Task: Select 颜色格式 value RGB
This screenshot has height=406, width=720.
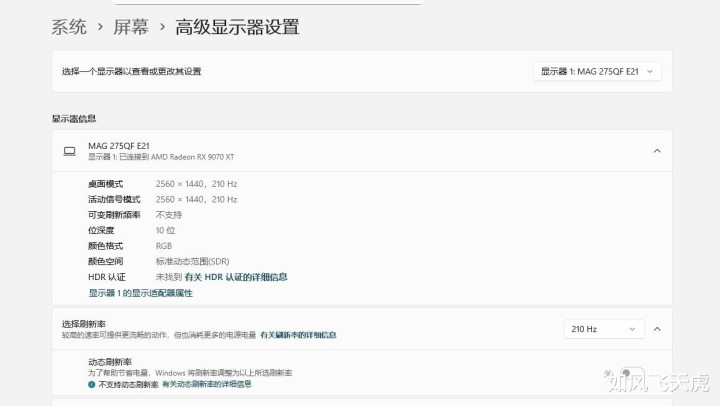Action: (x=163, y=246)
